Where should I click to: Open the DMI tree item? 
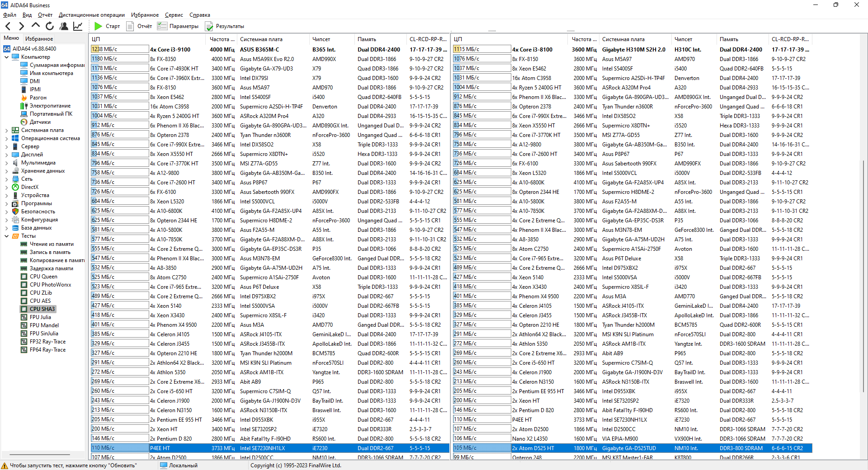[30, 81]
